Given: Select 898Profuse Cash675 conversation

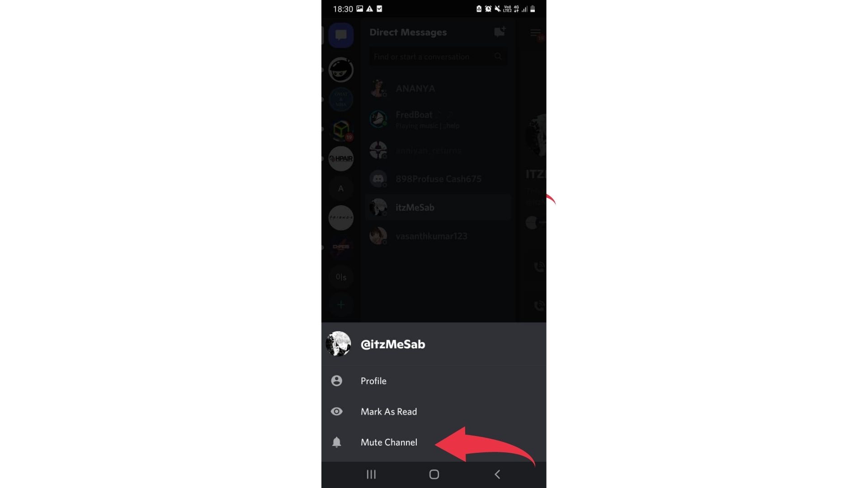Looking at the screenshot, I should click(x=439, y=178).
